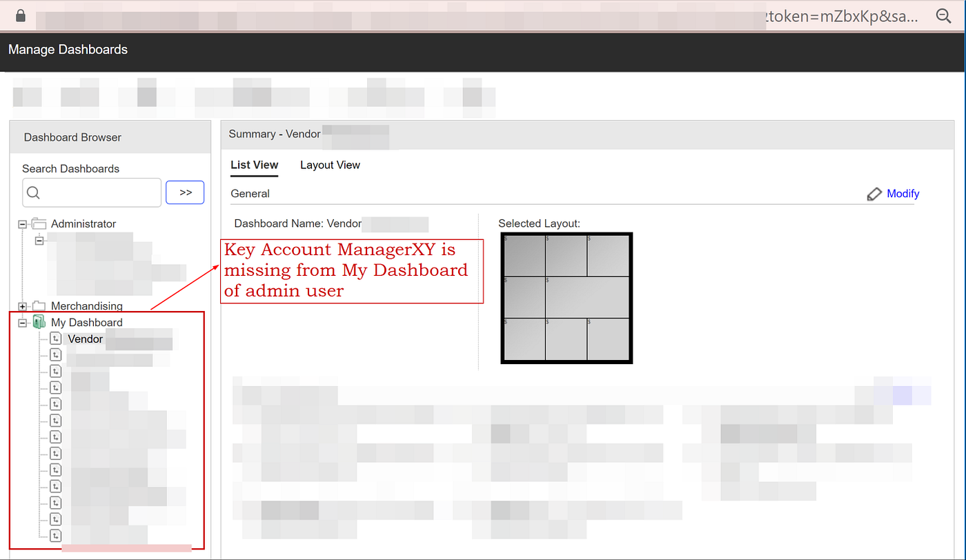This screenshot has width=966, height=560.
Task: Click the pencil icon next to Modify
Action: (874, 194)
